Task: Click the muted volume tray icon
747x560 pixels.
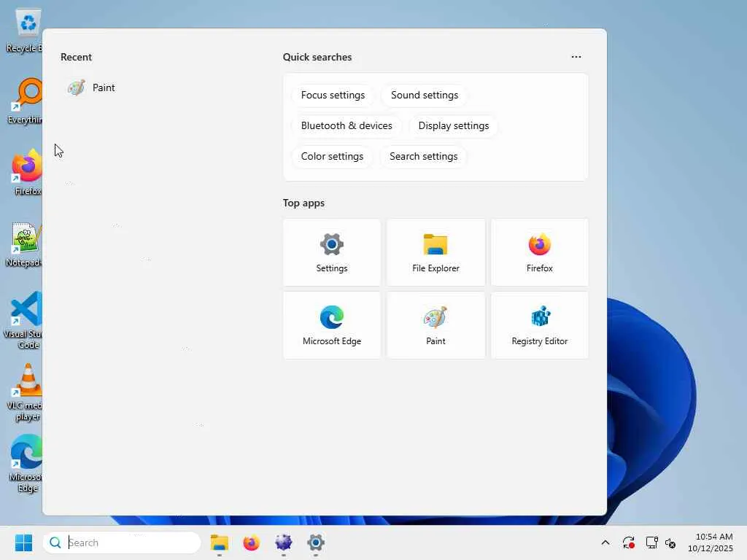Action: tap(670, 542)
